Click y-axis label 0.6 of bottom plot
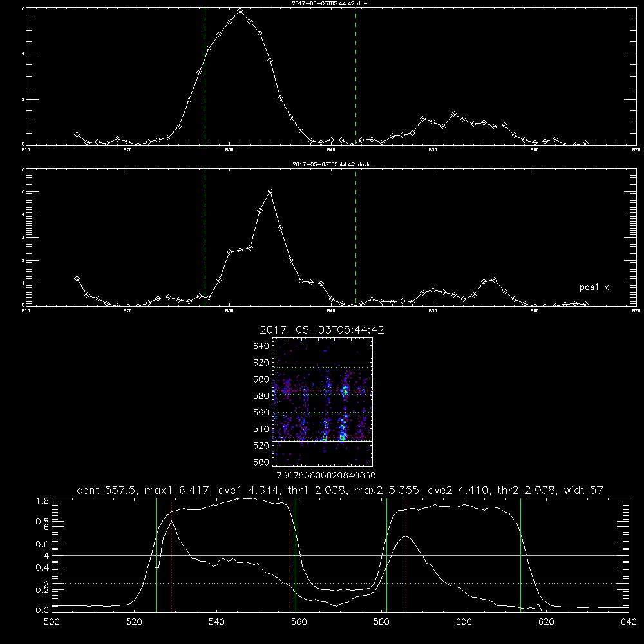 (42, 544)
